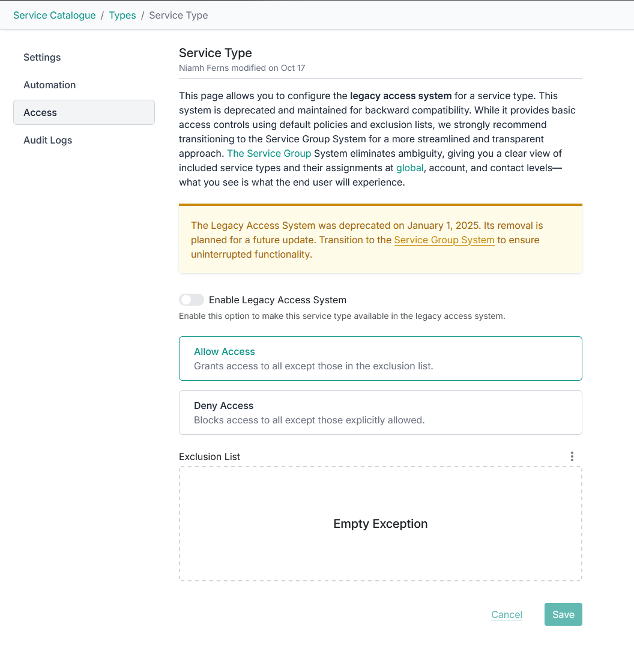Switch to the Automation section
Viewport: 634px width, 672px height.
click(49, 85)
